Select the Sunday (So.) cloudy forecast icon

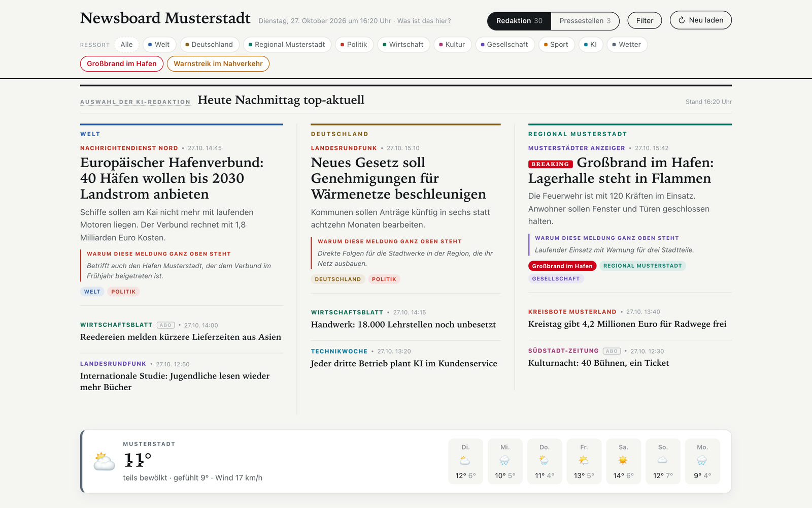tap(662, 460)
